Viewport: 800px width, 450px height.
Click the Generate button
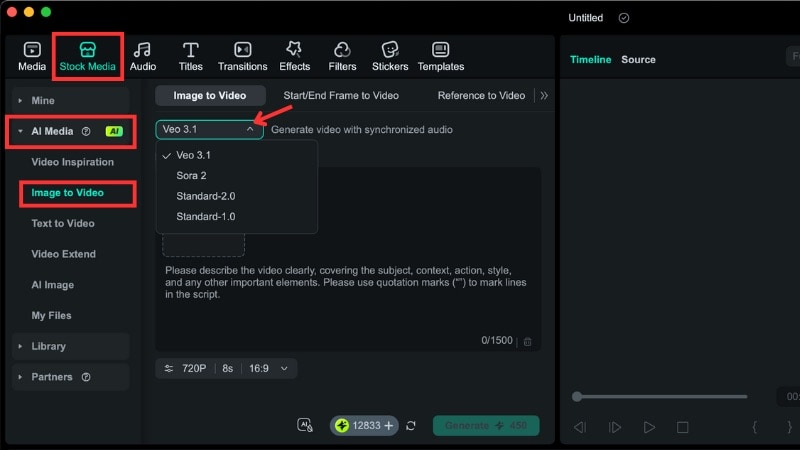(486, 426)
